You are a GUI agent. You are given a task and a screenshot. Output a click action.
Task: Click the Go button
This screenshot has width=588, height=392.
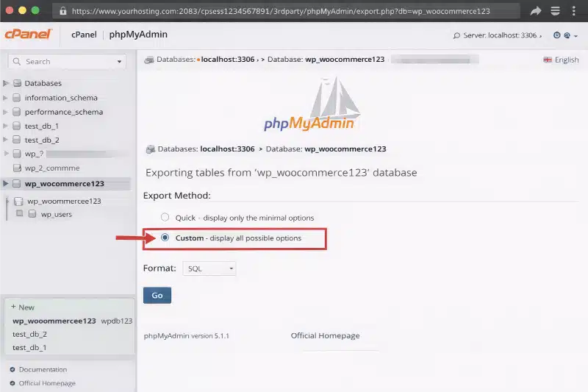[157, 295]
